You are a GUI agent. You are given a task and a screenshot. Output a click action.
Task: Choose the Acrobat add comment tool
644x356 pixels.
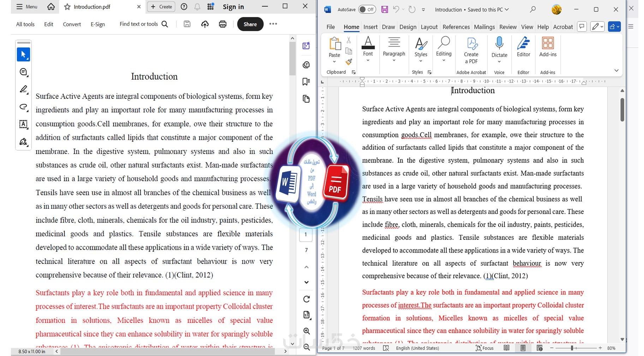point(23,72)
